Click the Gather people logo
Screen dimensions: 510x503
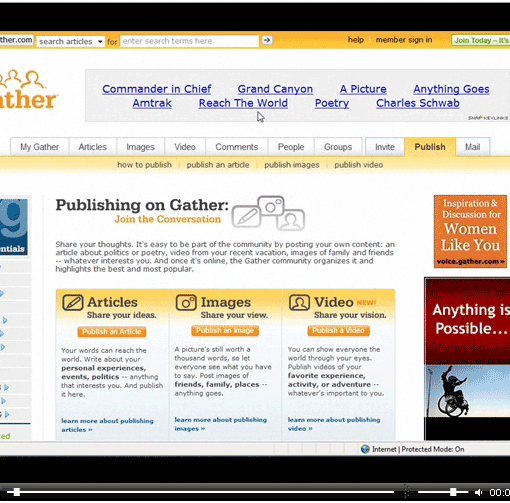click(x=28, y=89)
